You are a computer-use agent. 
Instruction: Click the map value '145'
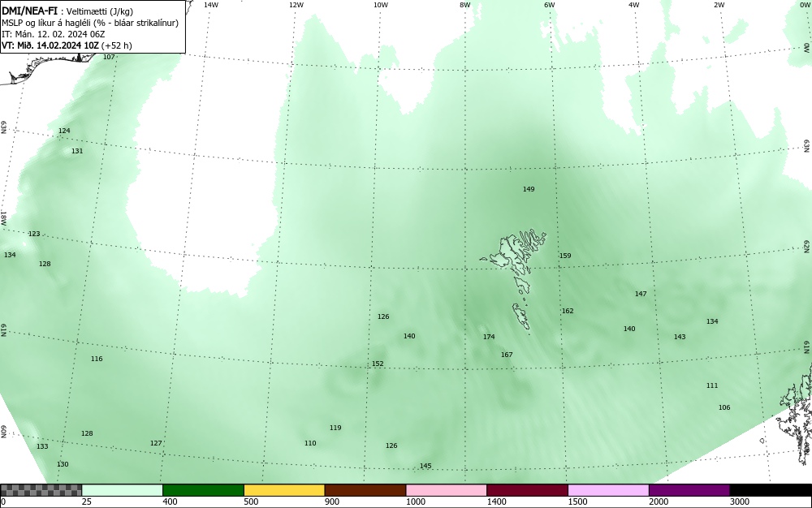click(x=425, y=466)
